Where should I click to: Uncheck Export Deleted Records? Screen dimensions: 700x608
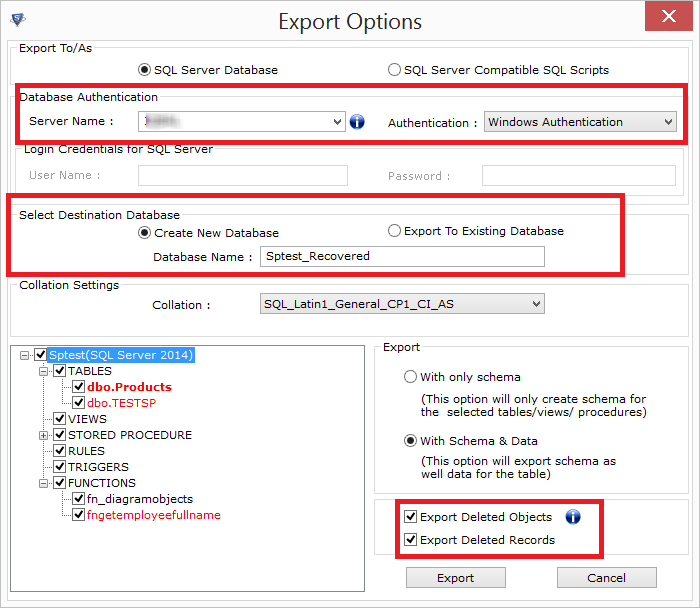[x=410, y=540]
